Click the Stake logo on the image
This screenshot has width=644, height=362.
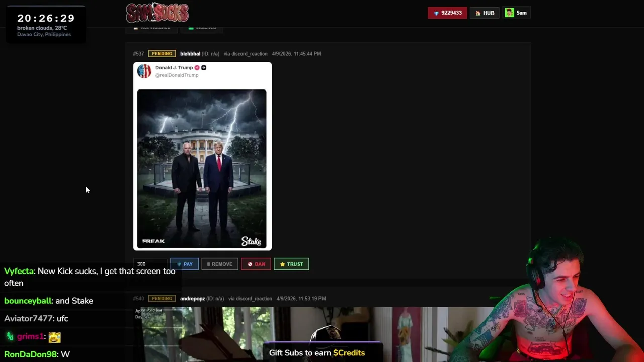tap(251, 241)
